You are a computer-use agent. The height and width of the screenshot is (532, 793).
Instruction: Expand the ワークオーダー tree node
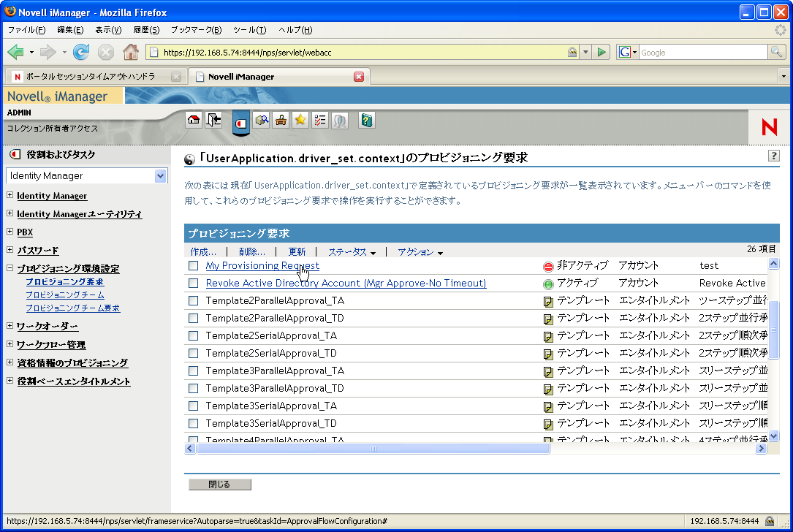pos(10,325)
